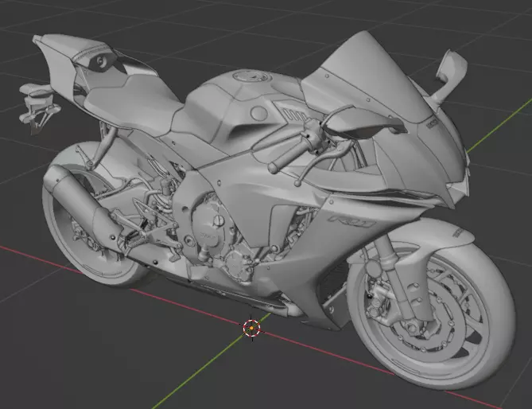
Task: Click the 3D cursor at the world origin
Action: (x=251, y=328)
